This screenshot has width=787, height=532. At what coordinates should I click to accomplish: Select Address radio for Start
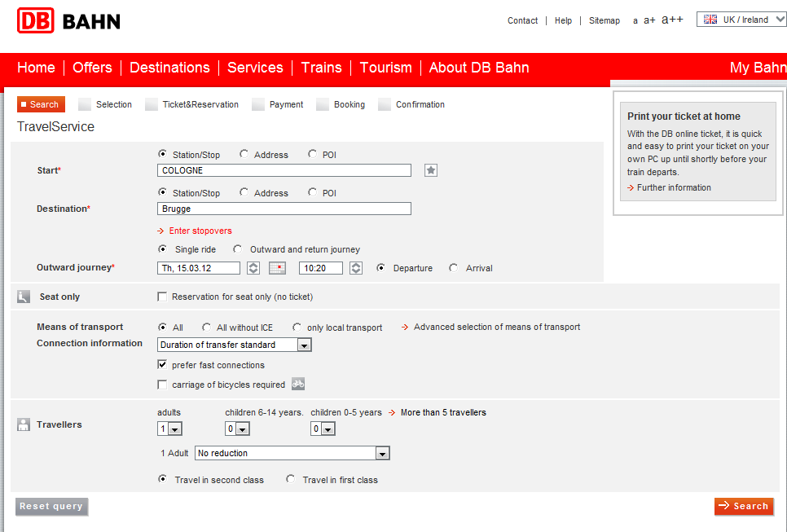pos(244,154)
